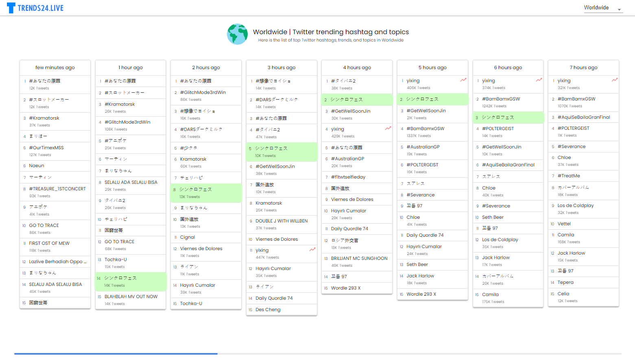The width and height of the screenshot is (635, 364).
Task: Open #Severance in 5 hours ago column
Action: pyautogui.click(x=421, y=195)
